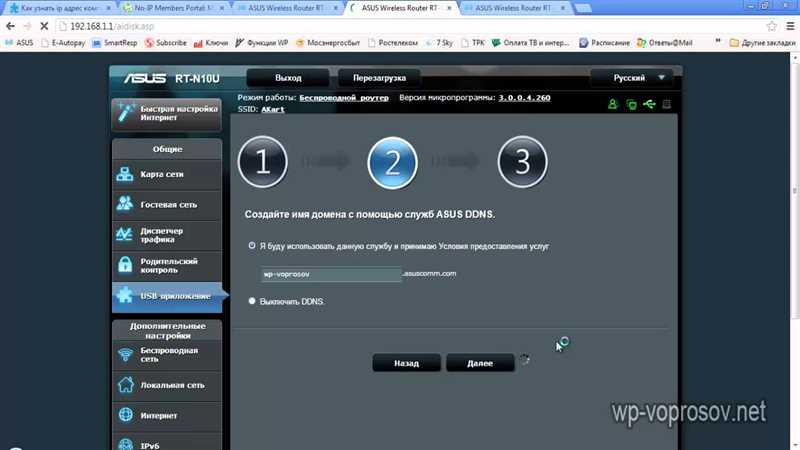
Task: Open the Другие закладки folder
Action: click(762, 43)
